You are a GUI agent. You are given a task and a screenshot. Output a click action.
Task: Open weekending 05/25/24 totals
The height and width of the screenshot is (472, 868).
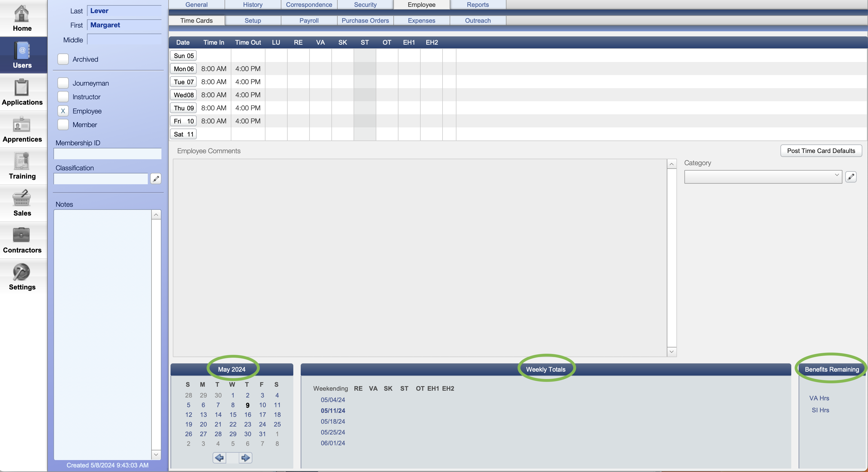(333, 432)
